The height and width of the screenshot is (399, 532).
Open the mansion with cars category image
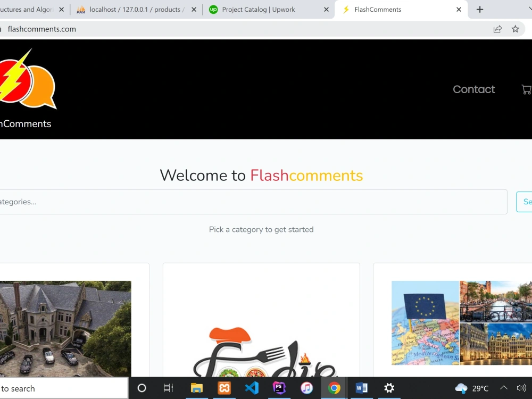tap(65, 328)
